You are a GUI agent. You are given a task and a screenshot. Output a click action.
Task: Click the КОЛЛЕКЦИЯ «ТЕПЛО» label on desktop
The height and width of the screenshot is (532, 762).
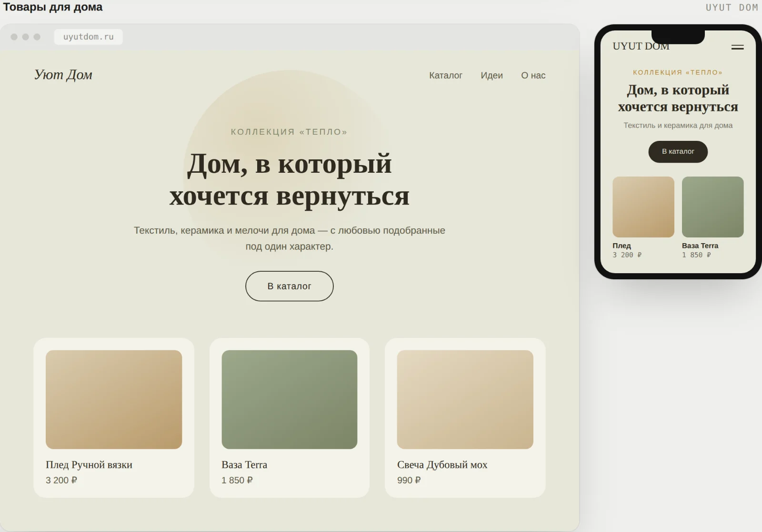pyautogui.click(x=290, y=132)
